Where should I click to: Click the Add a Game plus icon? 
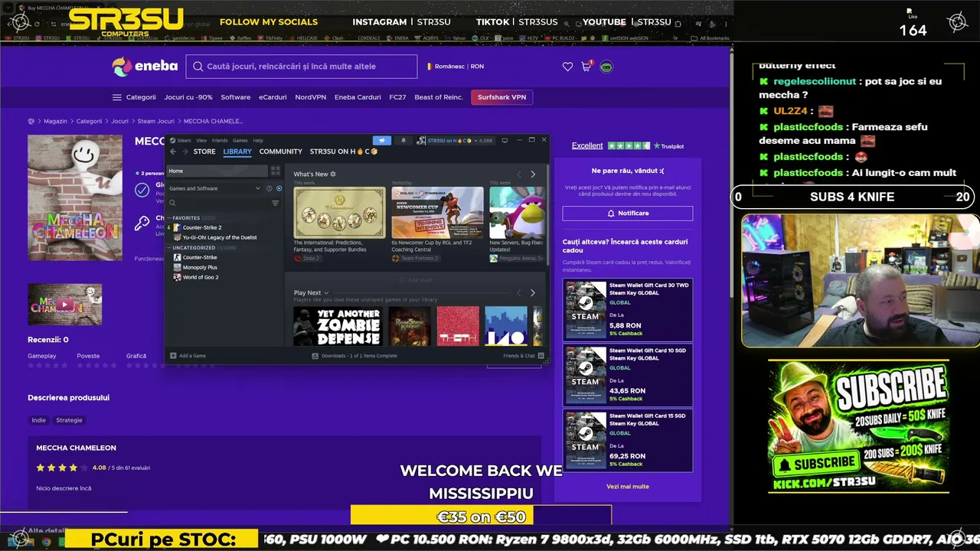point(173,356)
